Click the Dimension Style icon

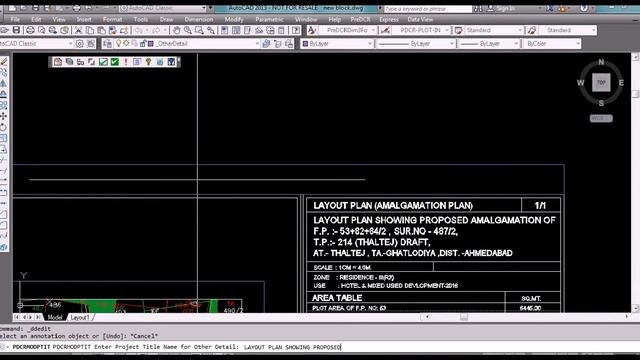click(385, 30)
